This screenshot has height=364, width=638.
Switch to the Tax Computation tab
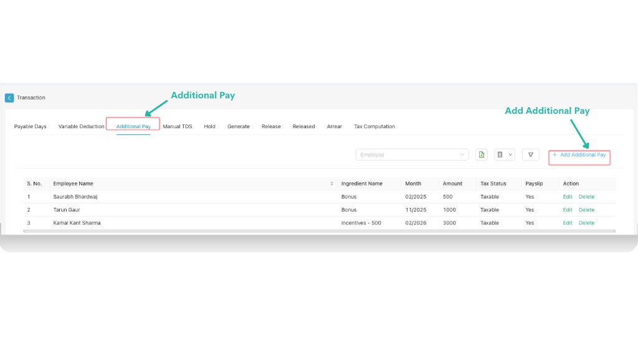coord(374,126)
